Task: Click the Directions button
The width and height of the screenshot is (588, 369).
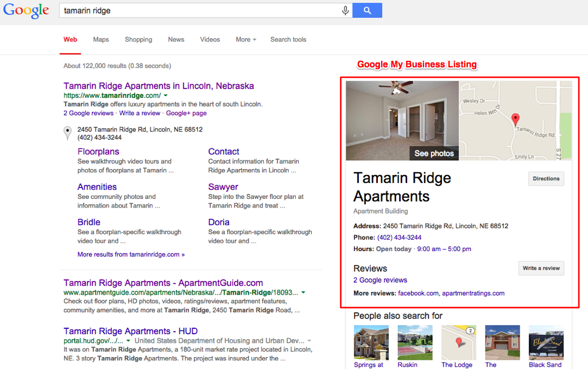Action: pos(546,179)
